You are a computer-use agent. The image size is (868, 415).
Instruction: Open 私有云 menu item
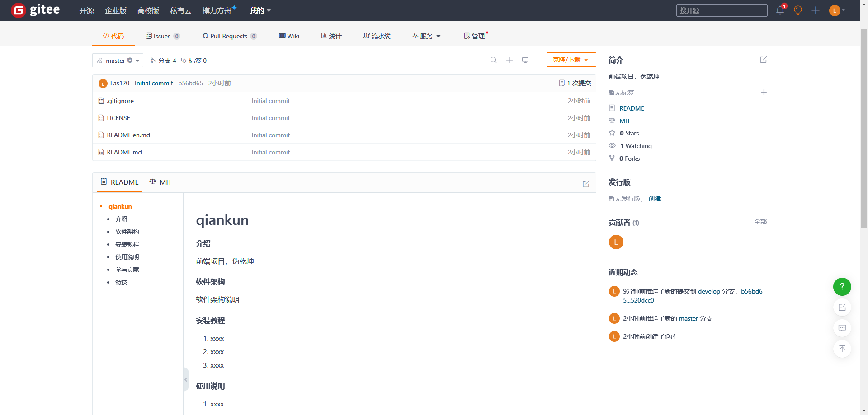181,10
